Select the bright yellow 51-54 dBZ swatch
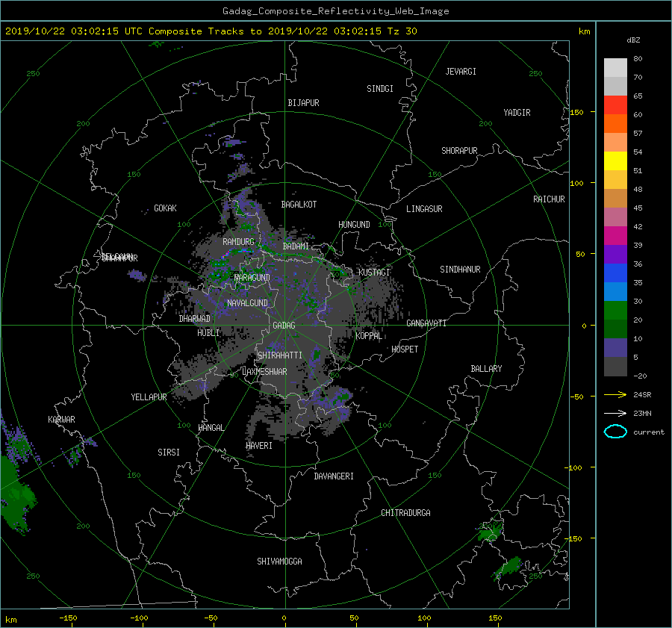This screenshot has height=628, width=672. 615,161
